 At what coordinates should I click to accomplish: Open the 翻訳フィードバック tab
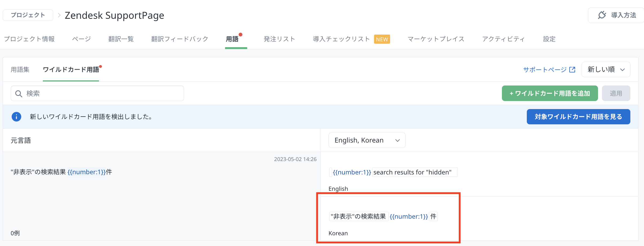tap(180, 39)
